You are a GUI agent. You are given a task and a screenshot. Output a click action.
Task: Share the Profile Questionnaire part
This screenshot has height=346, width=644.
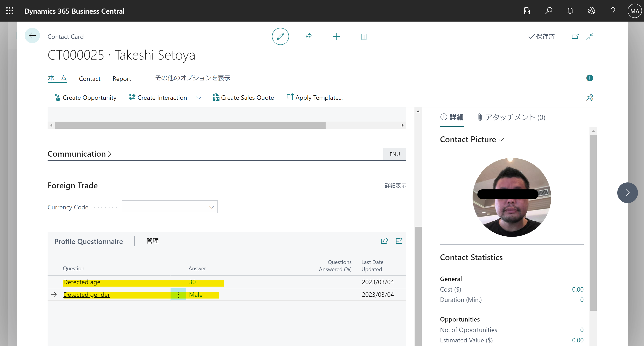(x=384, y=241)
